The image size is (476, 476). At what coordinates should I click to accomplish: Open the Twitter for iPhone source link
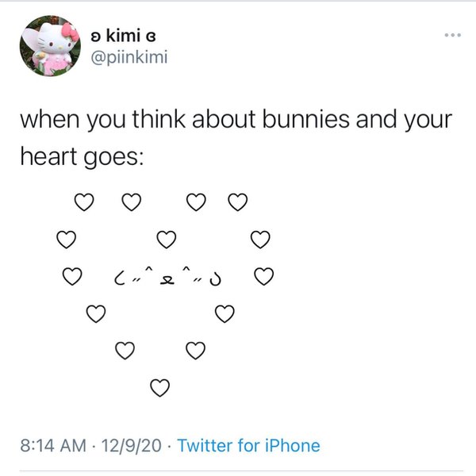248,445
